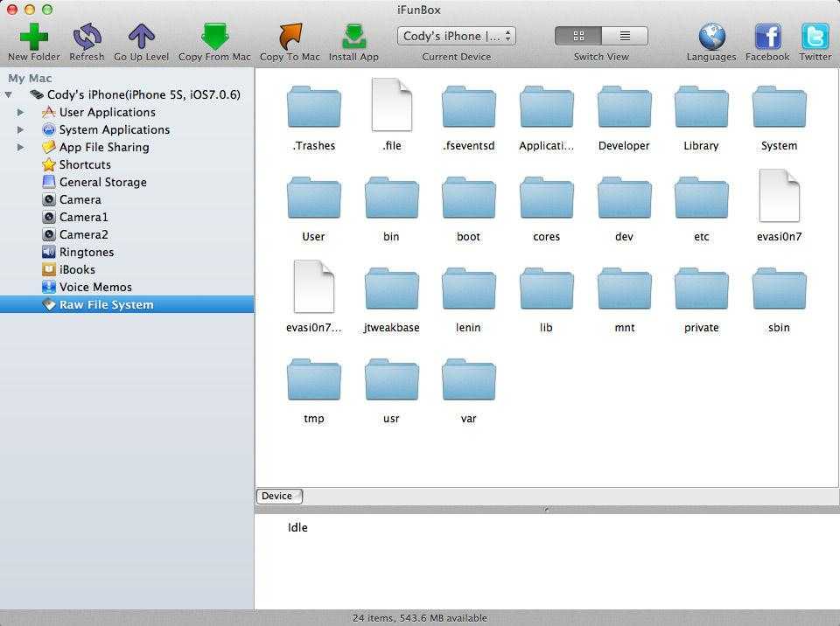
Task: Select the sbin folder
Action: 779,289
